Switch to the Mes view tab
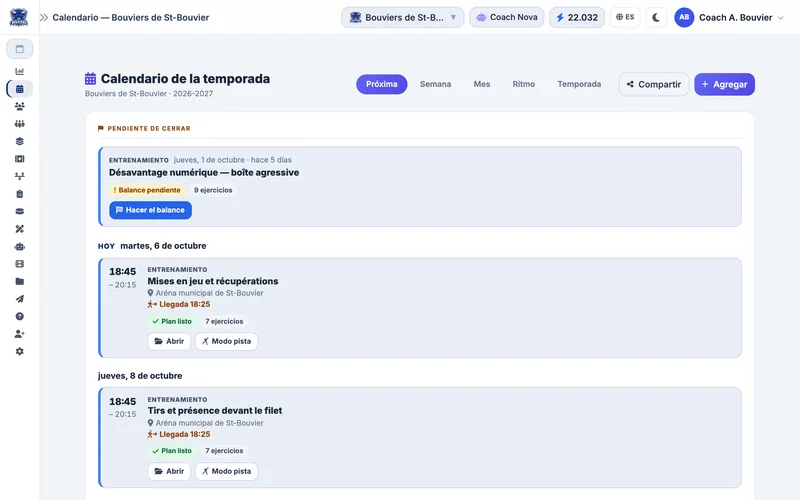The width and height of the screenshot is (800, 500). (482, 84)
